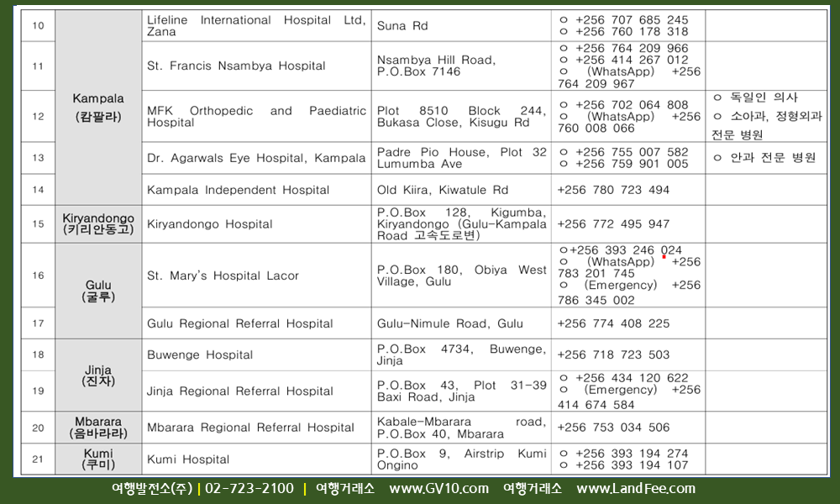Select row number 21 cell
840x504 pixels.
click(38, 459)
